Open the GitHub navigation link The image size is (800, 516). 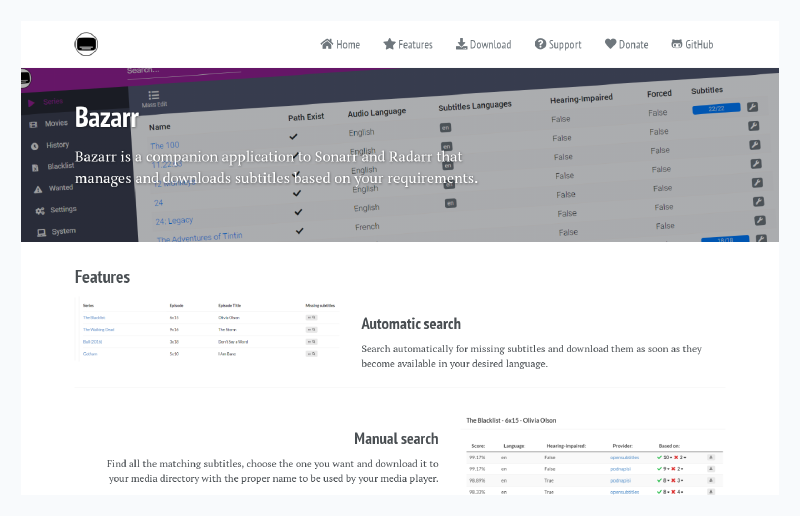point(692,44)
